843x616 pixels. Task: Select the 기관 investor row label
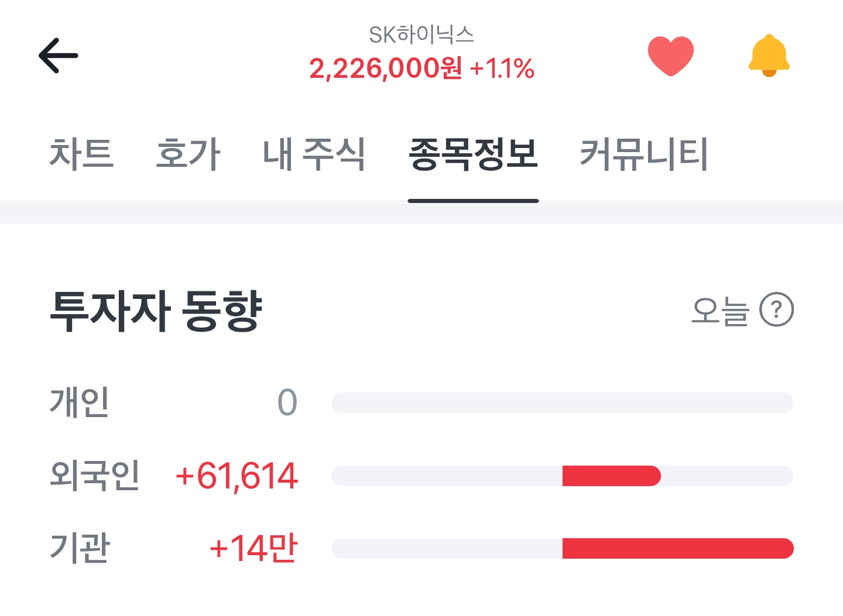tap(80, 548)
